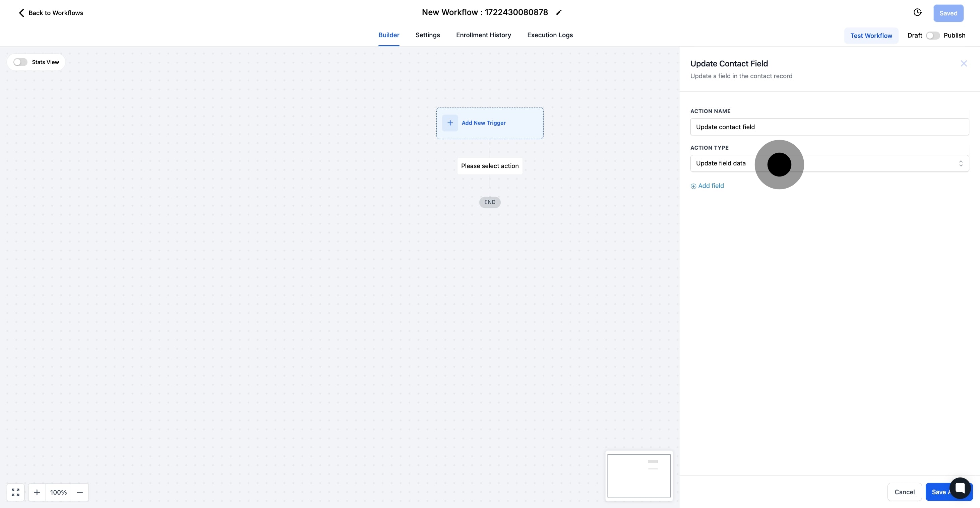Click the fit-to-screen canvas icon
Viewport: 980px width, 508px height.
pyautogui.click(x=16, y=492)
